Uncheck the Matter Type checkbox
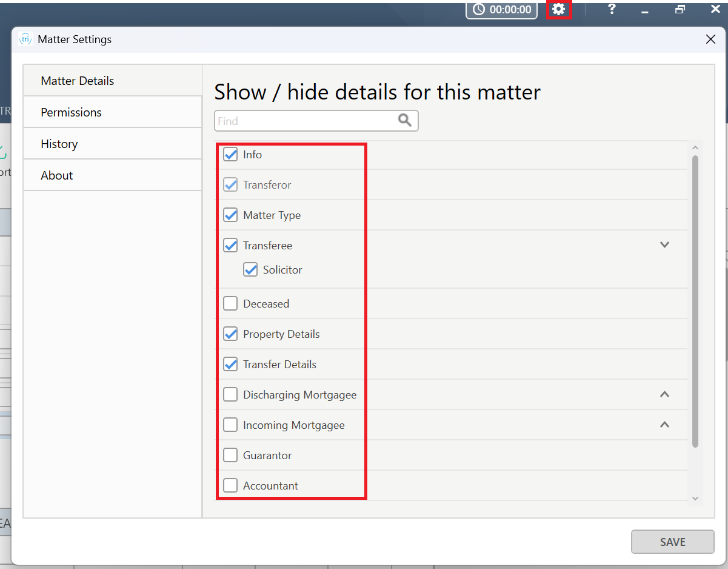728x569 pixels. 230,215
